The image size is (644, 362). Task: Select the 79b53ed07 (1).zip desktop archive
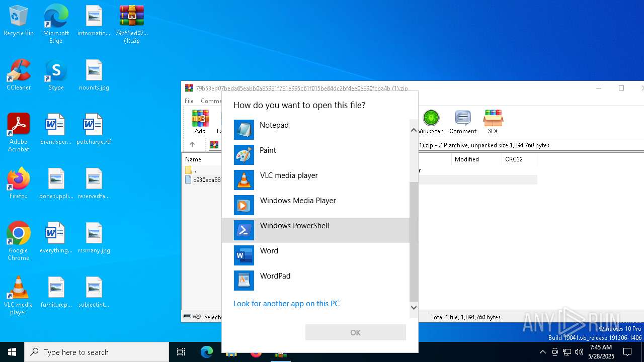pos(132,24)
